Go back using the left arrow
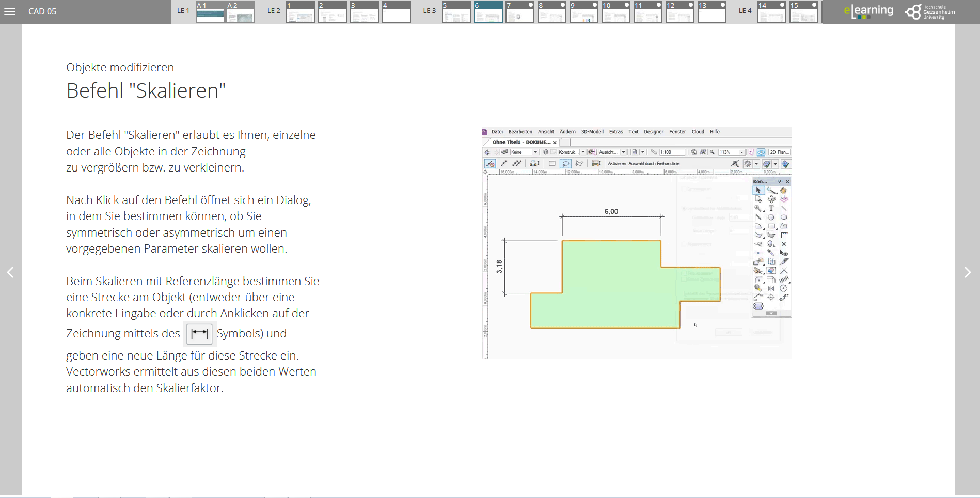Viewport: 980px width, 498px height. click(10, 272)
